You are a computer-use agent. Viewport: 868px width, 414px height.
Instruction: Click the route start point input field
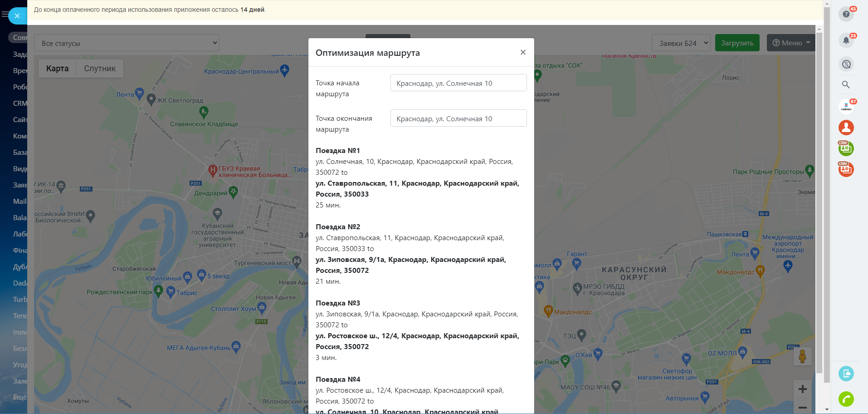point(458,83)
